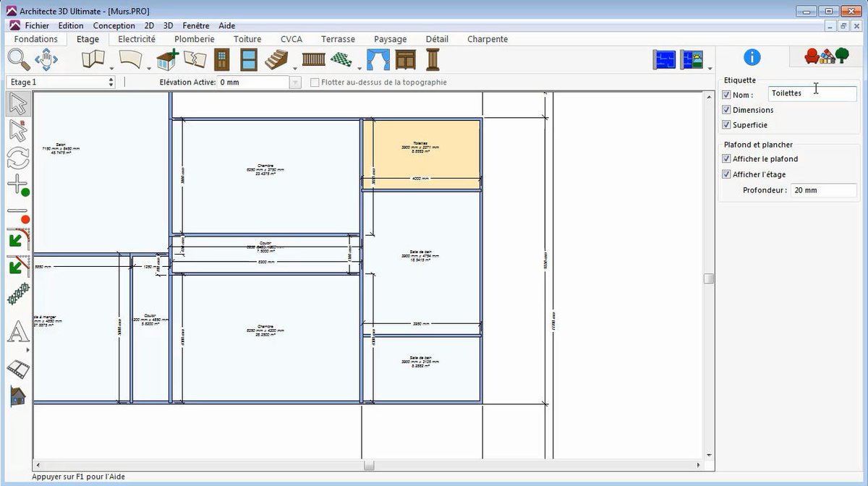
Task: Uncheck Afficher le plafond
Action: coord(727,159)
